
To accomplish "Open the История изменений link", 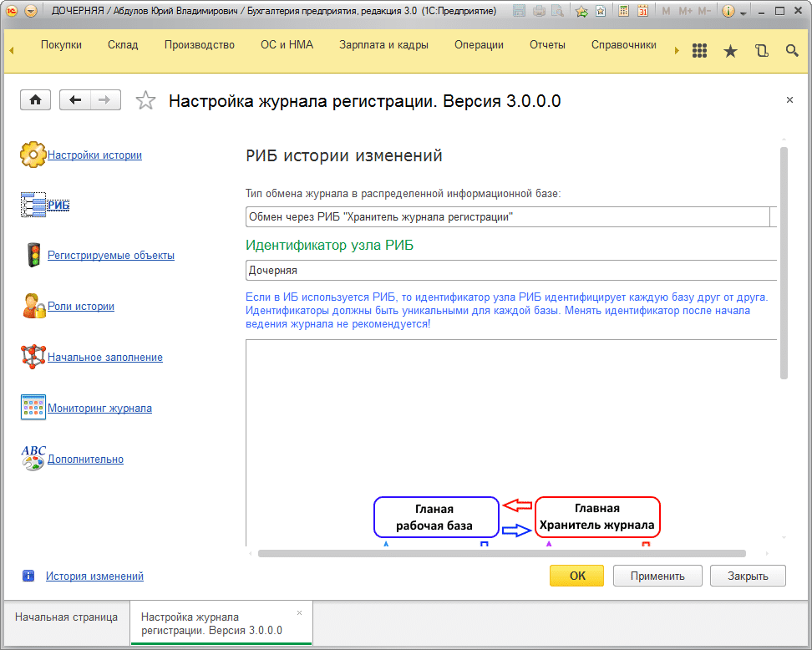I will (94, 576).
